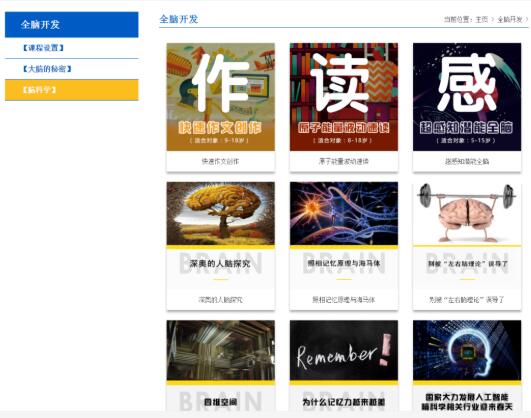Screen dimensions: 531x418
Task: Click the Remember chalkboard picture
Action: click(x=344, y=350)
